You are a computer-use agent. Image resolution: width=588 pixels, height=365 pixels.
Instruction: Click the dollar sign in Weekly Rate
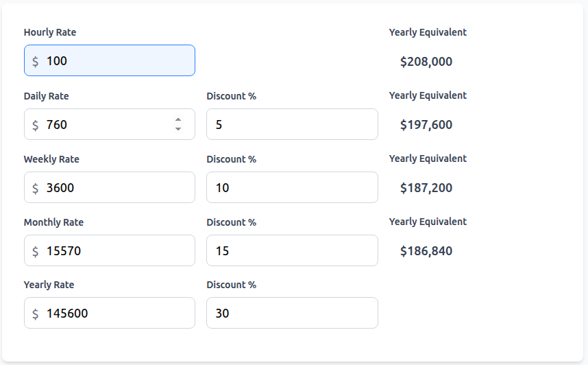(36, 188)
